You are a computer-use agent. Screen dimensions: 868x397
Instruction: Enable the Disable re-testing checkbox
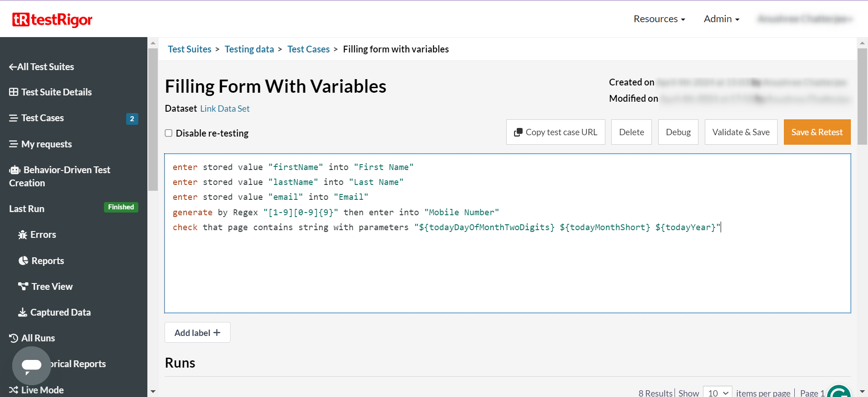169,133
